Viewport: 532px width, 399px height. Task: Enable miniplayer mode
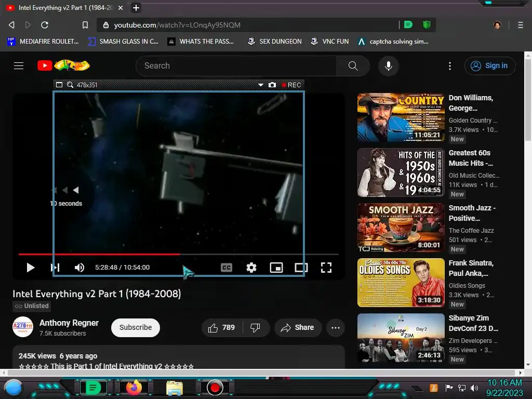pyautogui.click(x=276, y=268)
